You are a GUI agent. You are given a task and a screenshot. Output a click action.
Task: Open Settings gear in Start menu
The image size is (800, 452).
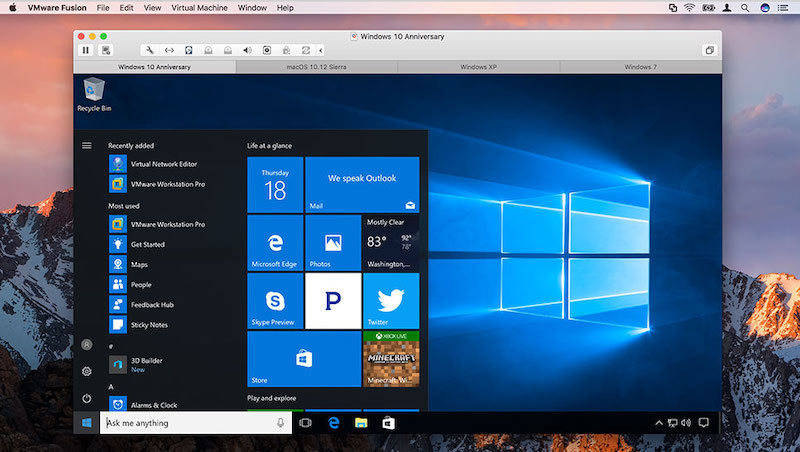click(87, 371)
